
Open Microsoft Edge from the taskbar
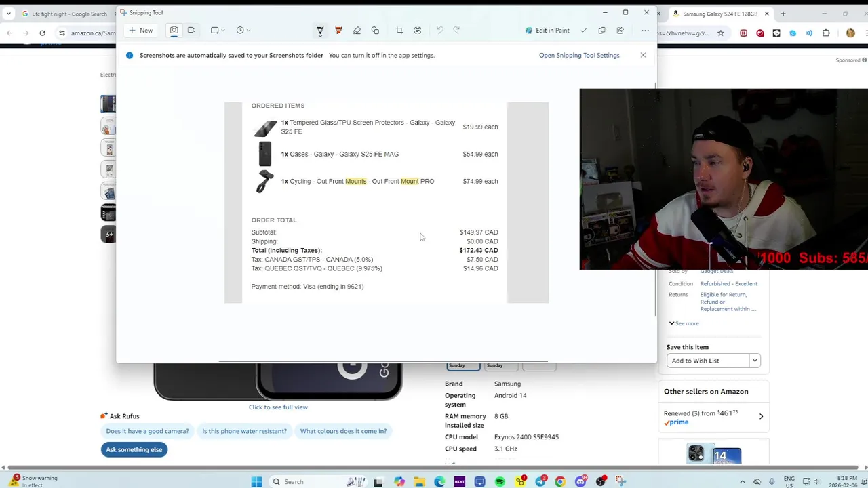click(439, 482)
